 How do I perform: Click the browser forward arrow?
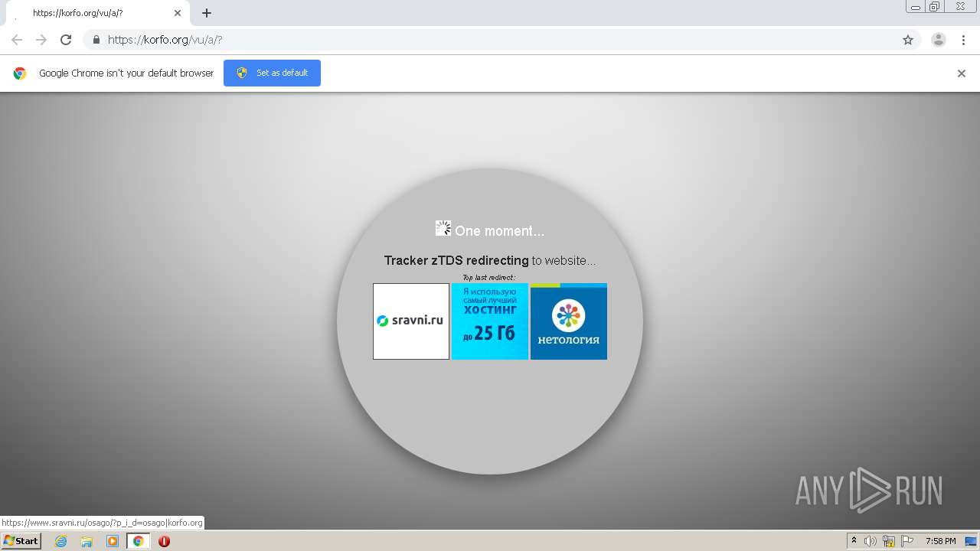click(41, 40)
